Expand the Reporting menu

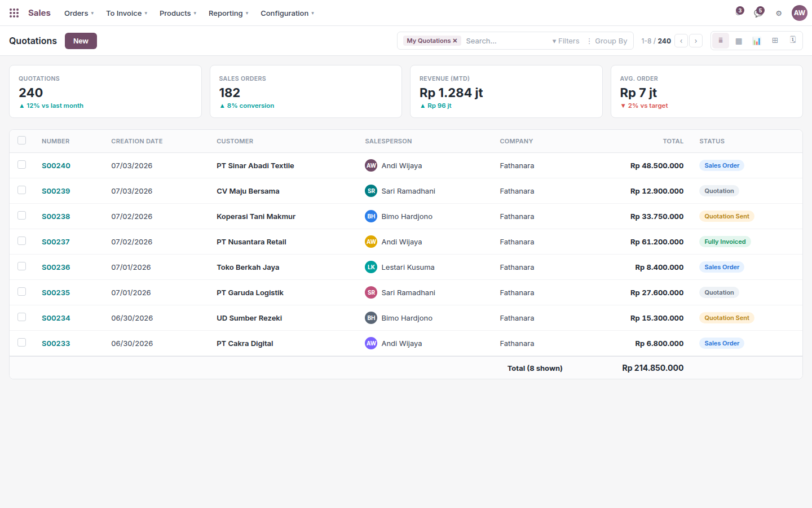click(228, 13)
